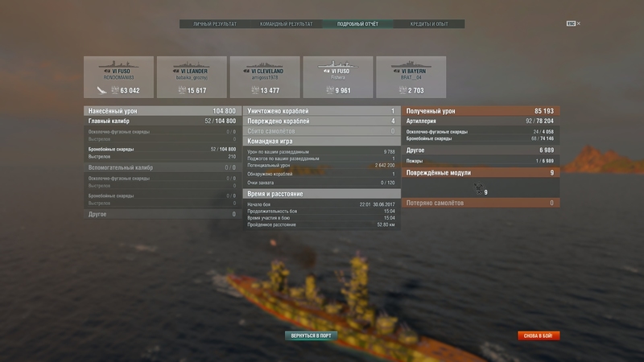Click the Вернуться в порт button
Image resolution: width=644 pixels, height=362 pixels.
pos(311,335)
